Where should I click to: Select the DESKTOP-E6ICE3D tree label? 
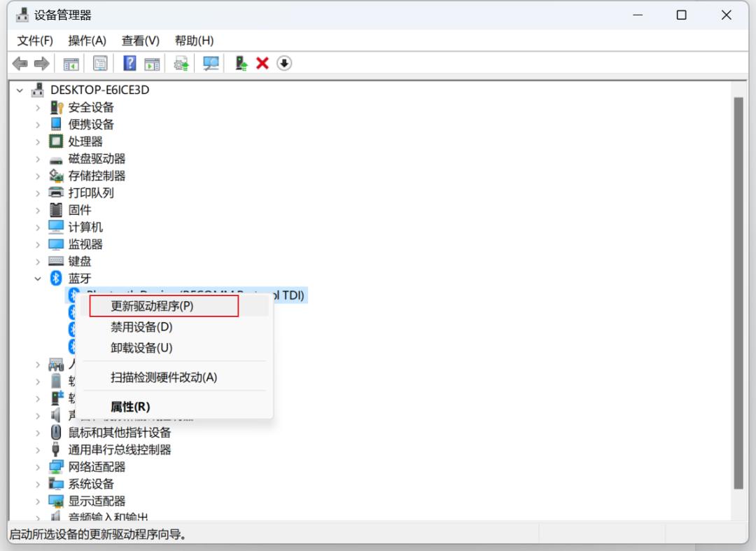[x=99, y=90]
